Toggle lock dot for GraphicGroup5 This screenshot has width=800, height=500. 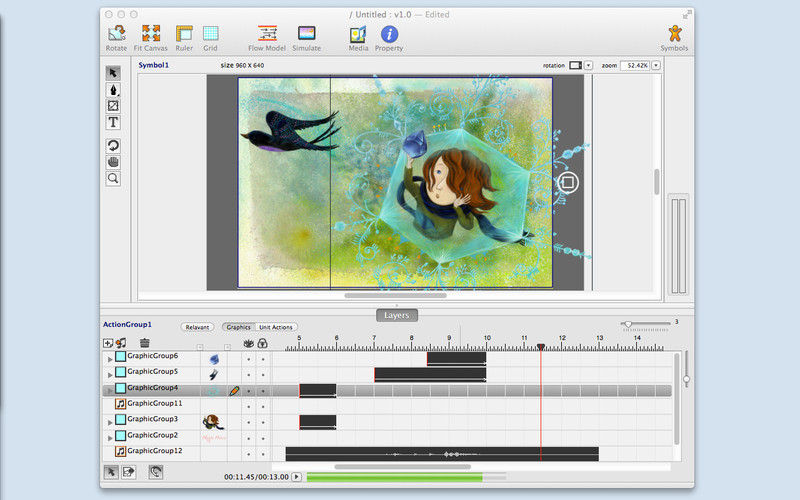[263, 375]
